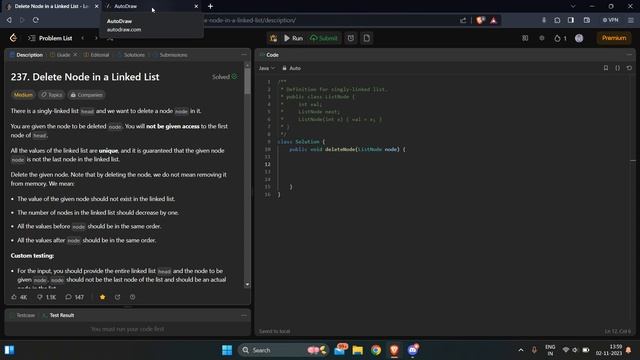This screenshot has width=640, height=360.
Task: Toggle the favorite star
Action: 102,297
